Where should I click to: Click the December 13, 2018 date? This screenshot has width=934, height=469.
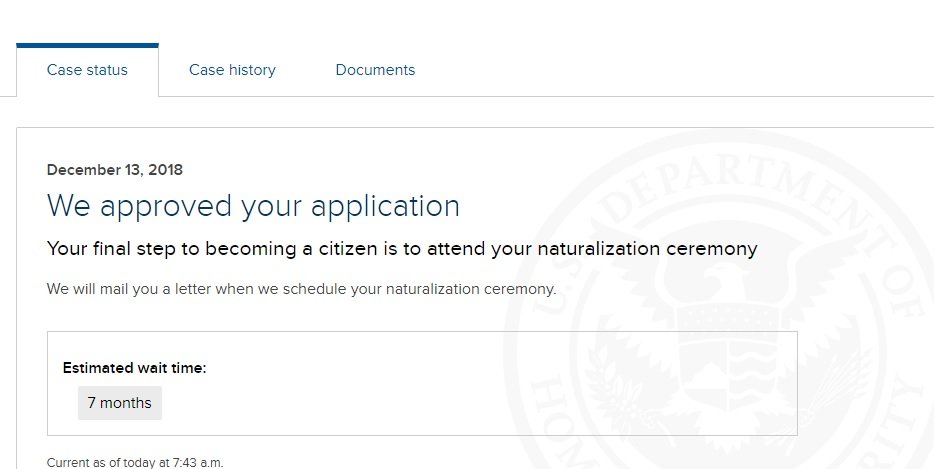point(114,170)
